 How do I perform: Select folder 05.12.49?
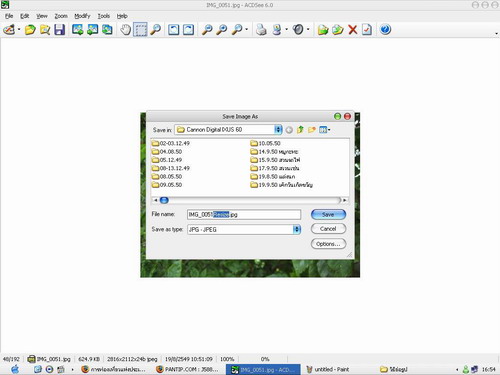coord(167,160)
